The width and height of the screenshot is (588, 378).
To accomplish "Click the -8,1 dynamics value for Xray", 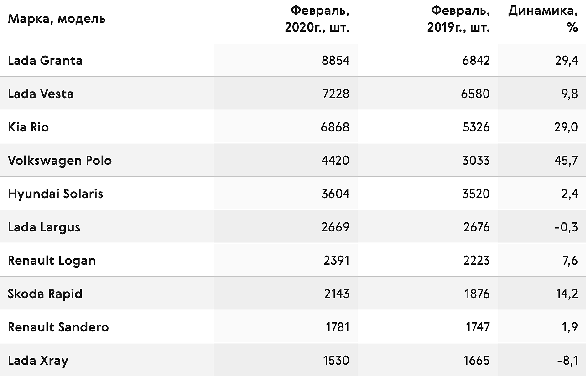I will coord(567,361).
